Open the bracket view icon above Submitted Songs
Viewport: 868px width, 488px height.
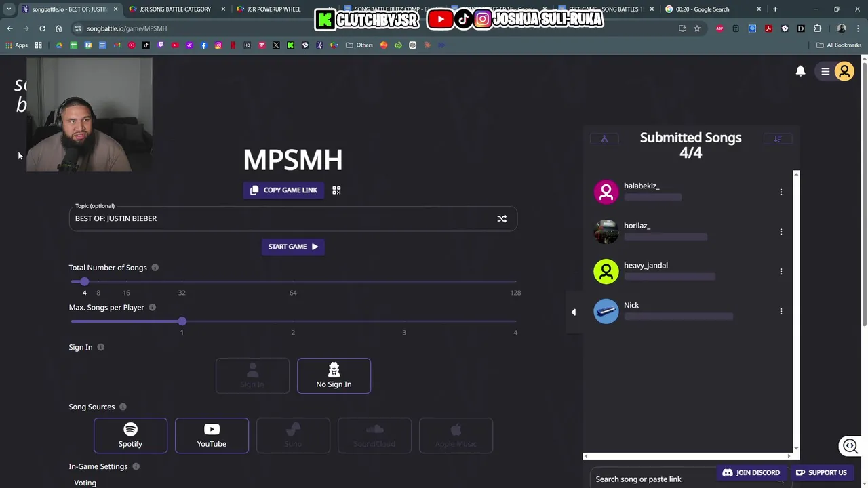[x=604, y=139]
